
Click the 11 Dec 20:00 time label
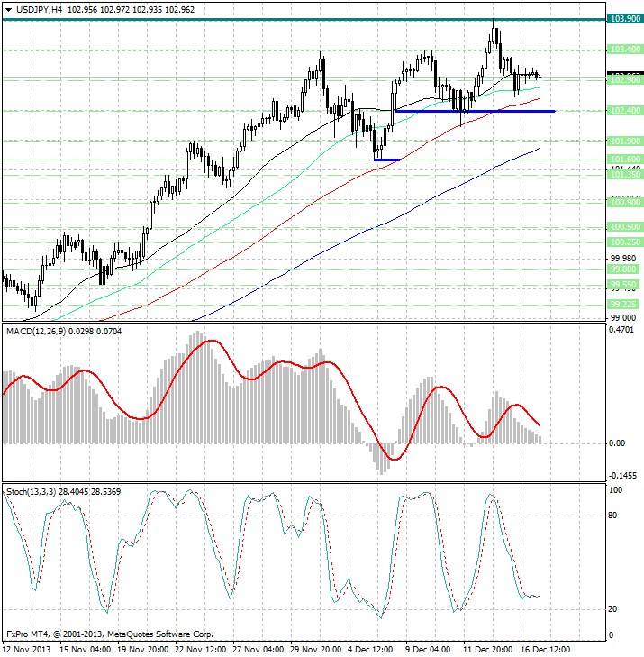488,650
